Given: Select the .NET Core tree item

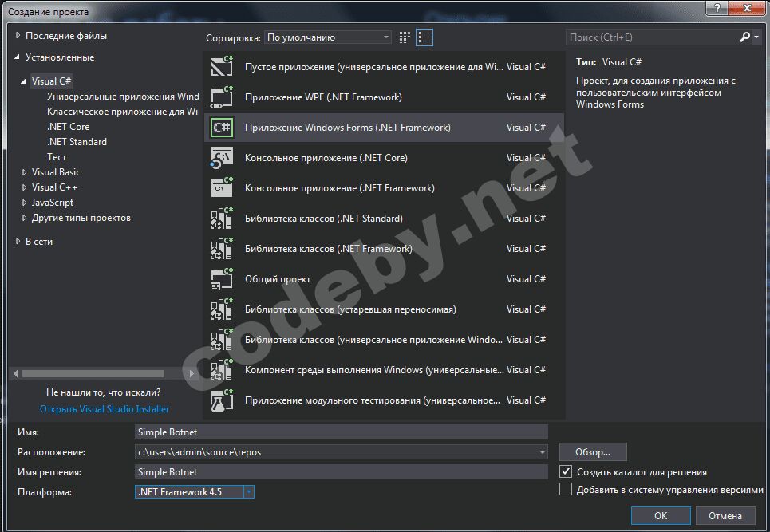Looking at the screenshot, I should coord(69,127).
